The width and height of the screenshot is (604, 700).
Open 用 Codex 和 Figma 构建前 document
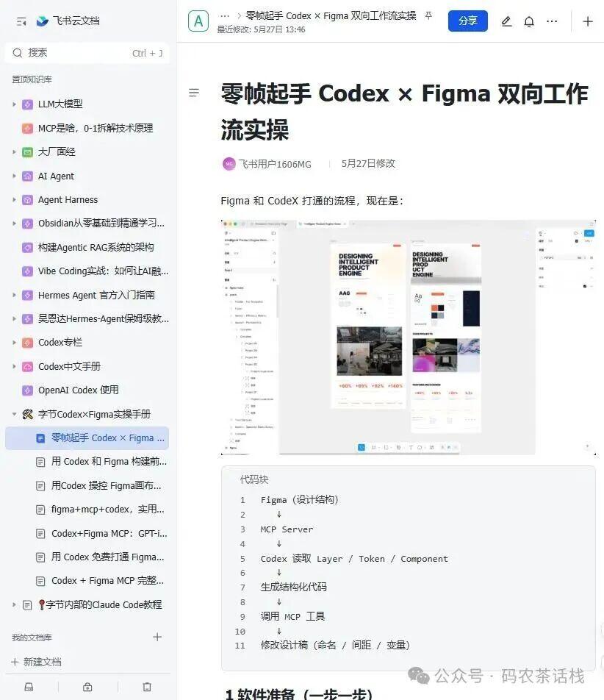(109, 462)
